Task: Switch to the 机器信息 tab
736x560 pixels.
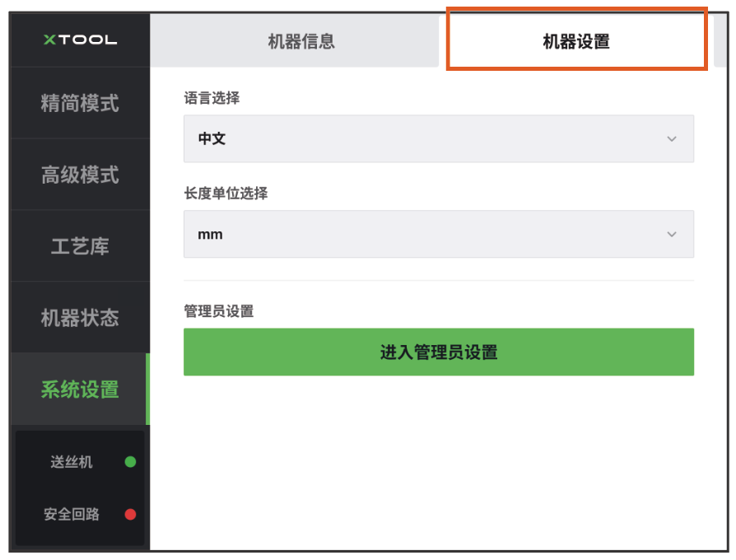Action: tap(301, 41)
